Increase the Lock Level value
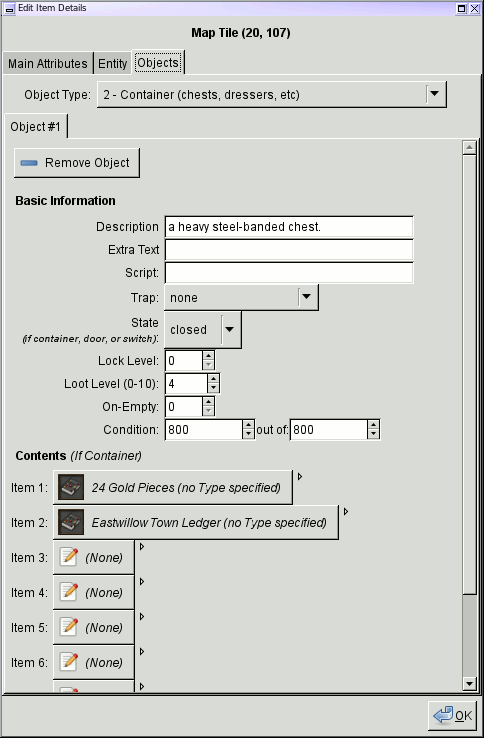The width and height of the screenshot is (484, 738). [208, 355]
